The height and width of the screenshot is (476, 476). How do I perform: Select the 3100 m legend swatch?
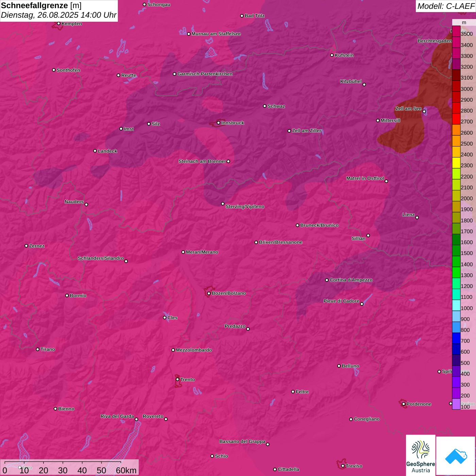(456, 75)
